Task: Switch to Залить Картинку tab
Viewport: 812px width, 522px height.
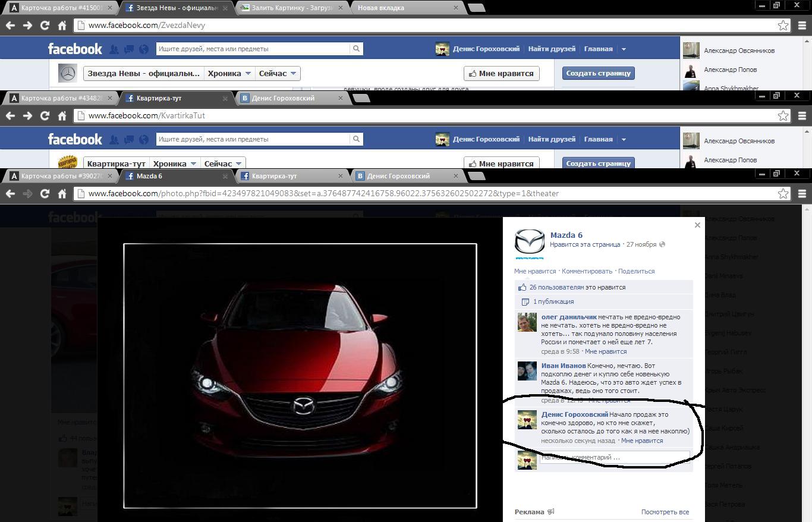Action: [x=290, y=8]
